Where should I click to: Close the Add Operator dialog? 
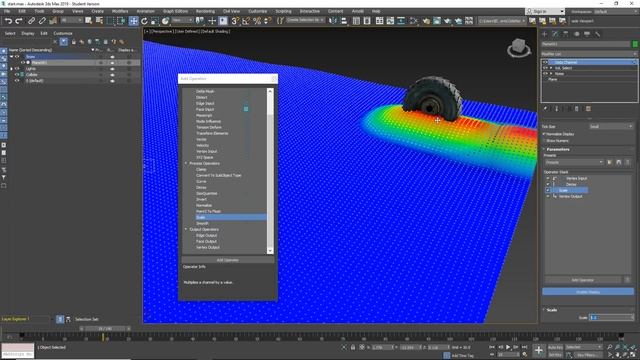[x=273, y=78]
